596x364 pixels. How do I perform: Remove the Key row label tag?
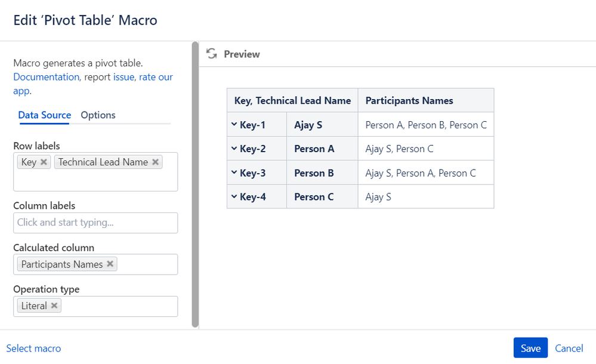[44, 162]
